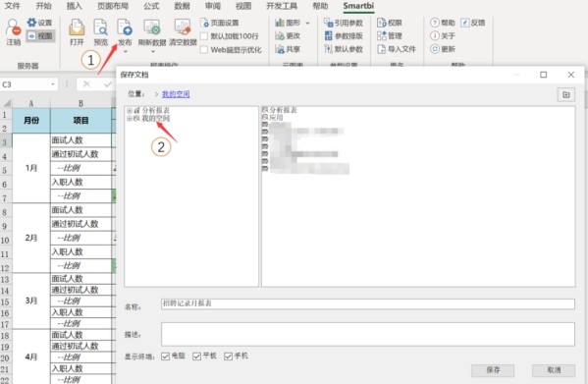Image resolution: width=588 pixels, height=384 pixels.
Task: Expand 我的空间 tree node
Action: click(x=129, y=119)
